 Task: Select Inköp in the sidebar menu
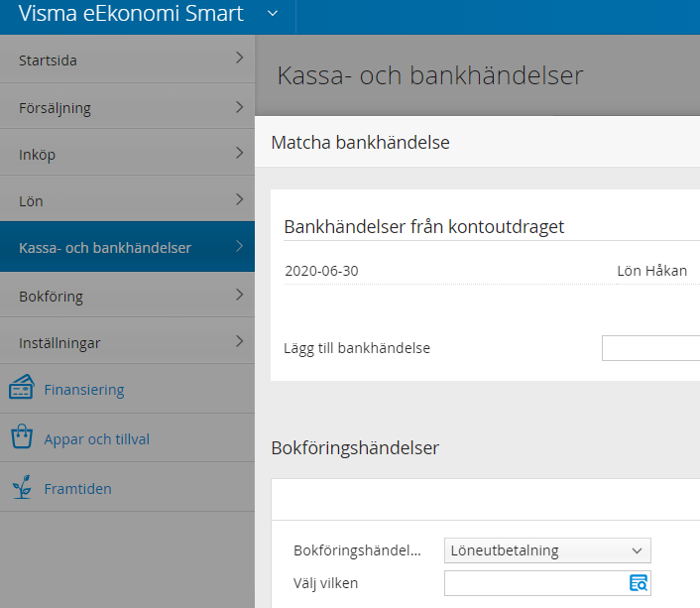tap(127, 153)
